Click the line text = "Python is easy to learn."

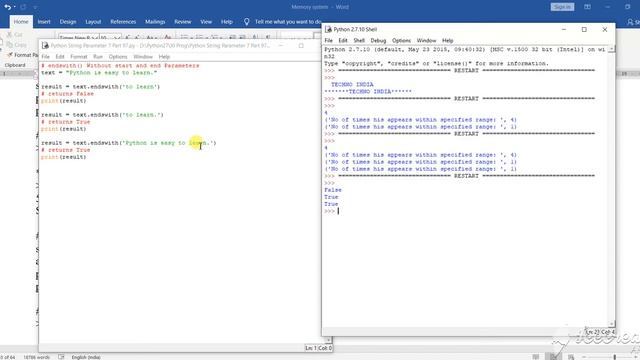point(99,72)
